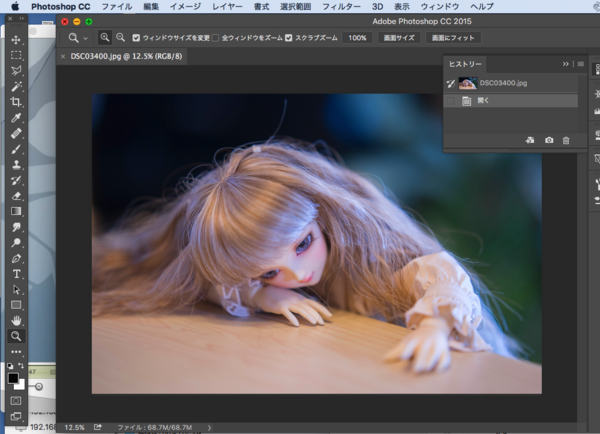Collapse the ヒストリー panel with double arrows
The image size is (600, 434).
click(x=566, y=64)
